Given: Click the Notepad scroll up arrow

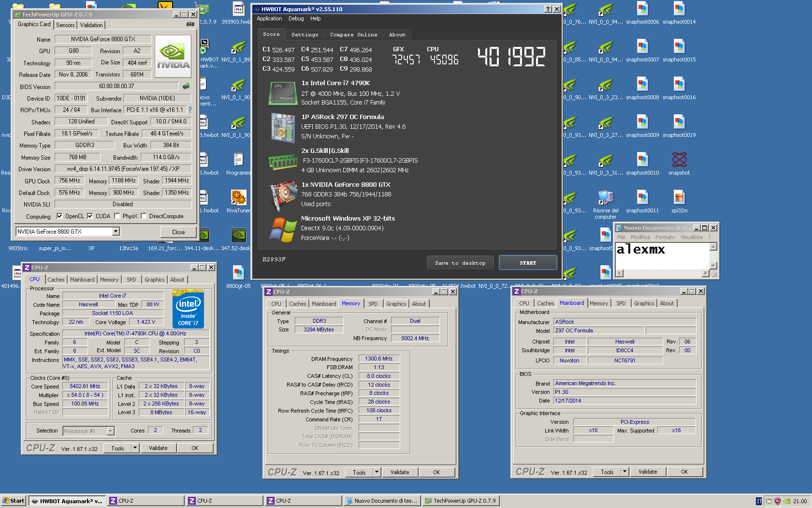Looking at the screenshot, I should tap(713, 247).
